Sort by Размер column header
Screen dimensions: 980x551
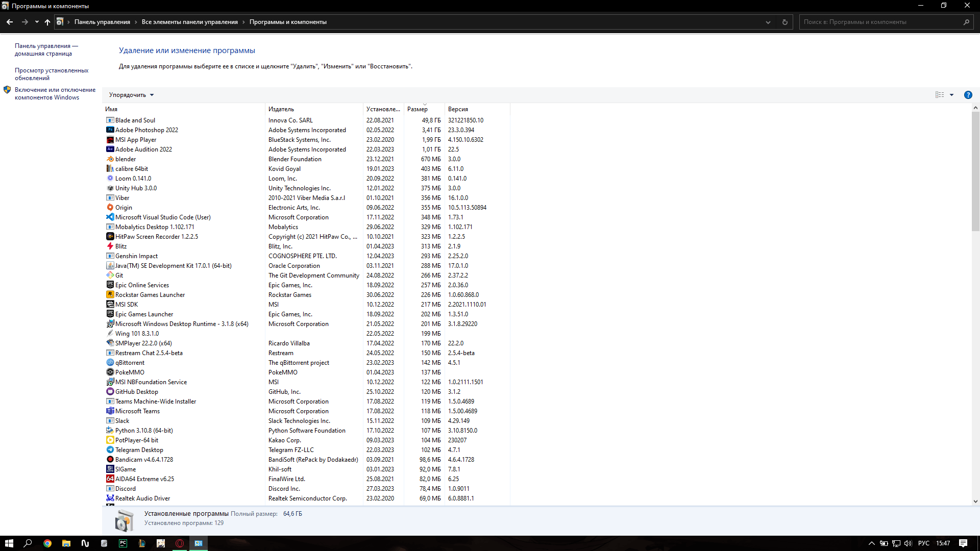tap(424, 109)
